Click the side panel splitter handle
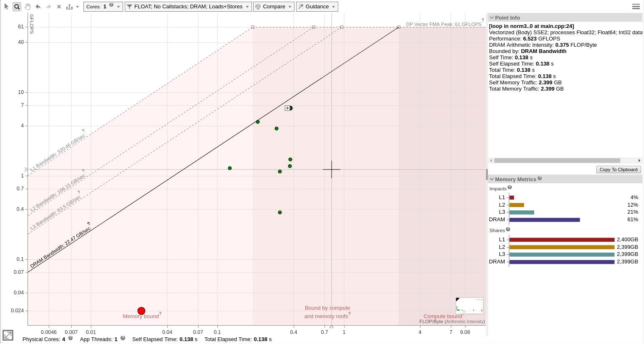Image resolution: width=644 pixels, height=344 pixels. coord(487,174)
